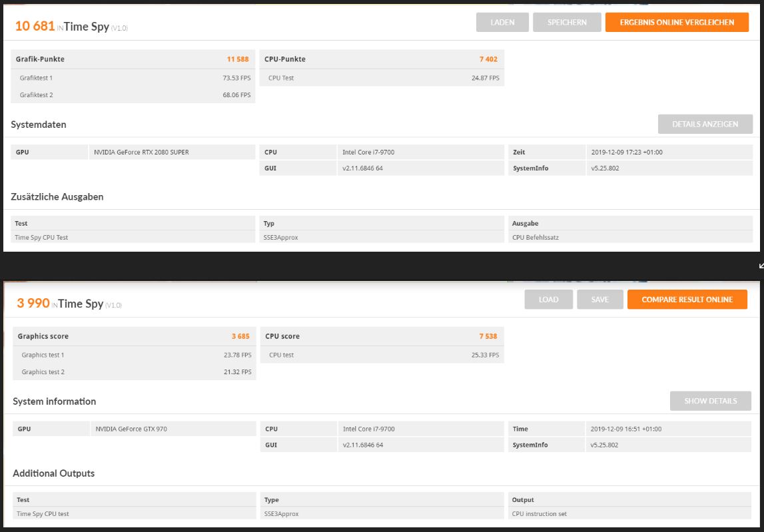Click the Type column header
This screenshot has height=532, width=764.
[271, 500]
